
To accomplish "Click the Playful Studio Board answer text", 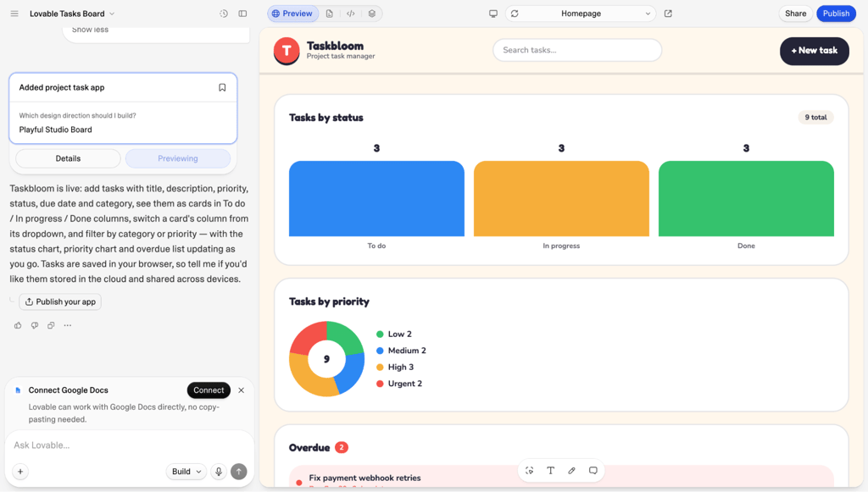I will (x=55, y=130).
